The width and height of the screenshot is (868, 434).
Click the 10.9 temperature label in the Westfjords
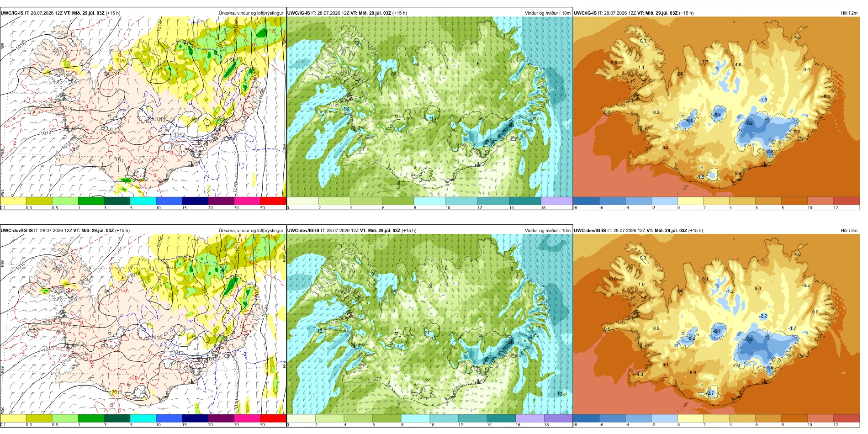pos(612,279)
